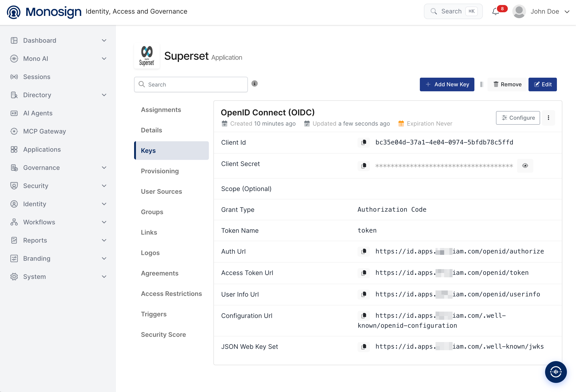Open the notifications bell
The height and width of the screenshot is (392, 576).
[496, 11]
